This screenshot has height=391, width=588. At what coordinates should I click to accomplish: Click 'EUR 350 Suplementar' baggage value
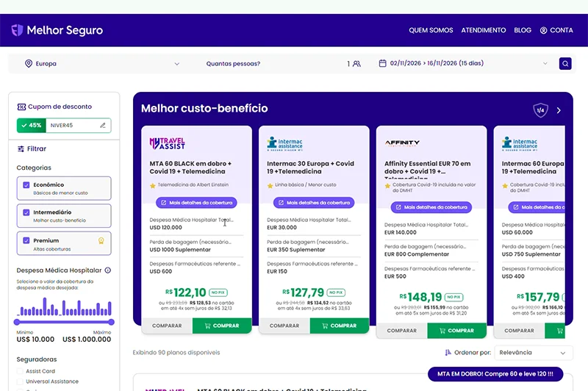(296, 250)
